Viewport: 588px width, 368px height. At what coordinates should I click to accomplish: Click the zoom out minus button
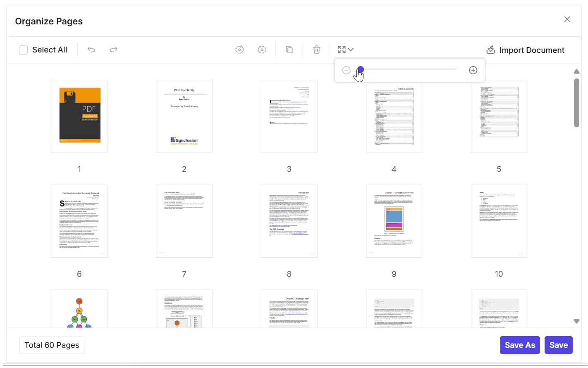(x=346, y=70)
